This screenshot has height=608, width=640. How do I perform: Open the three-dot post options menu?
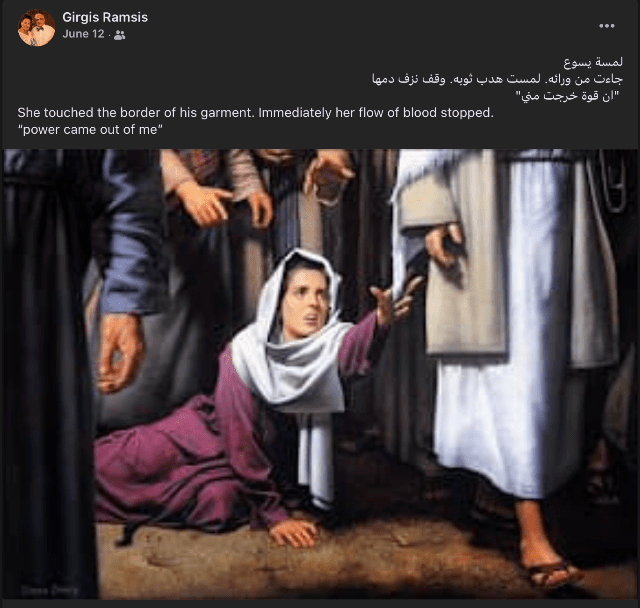(607, 26)
